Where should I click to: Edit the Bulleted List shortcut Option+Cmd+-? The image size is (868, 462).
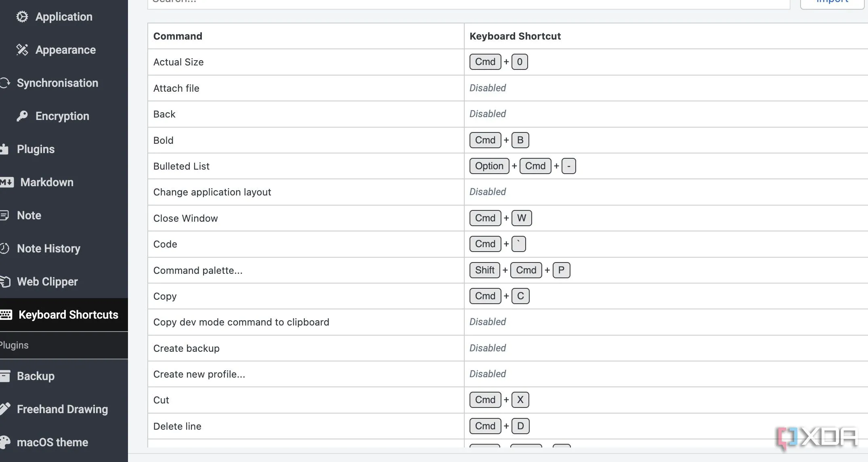click(x=523, y=166)
